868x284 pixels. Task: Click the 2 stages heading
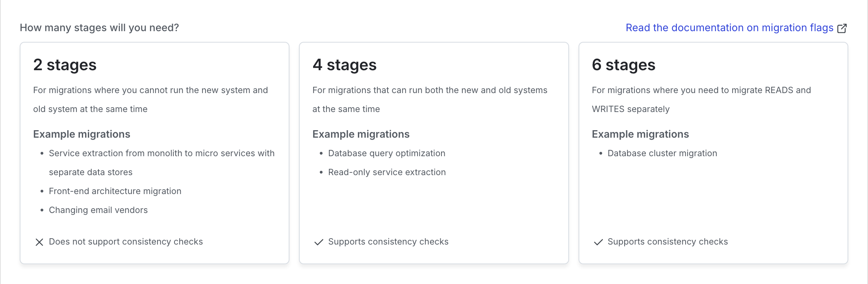65,64
